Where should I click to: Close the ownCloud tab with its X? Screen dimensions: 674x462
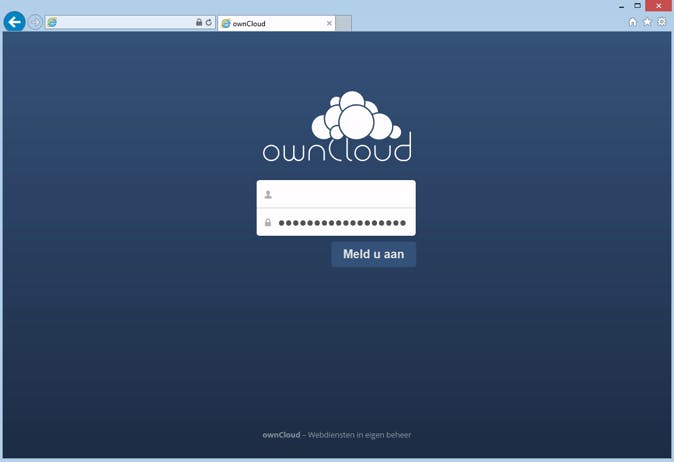click(329, 24)
